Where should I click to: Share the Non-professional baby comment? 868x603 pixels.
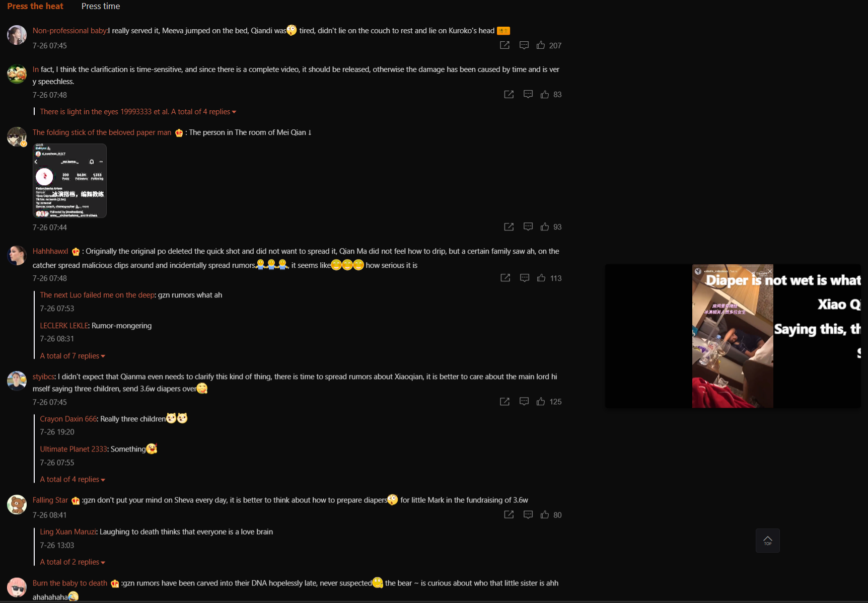pos(504,45)
